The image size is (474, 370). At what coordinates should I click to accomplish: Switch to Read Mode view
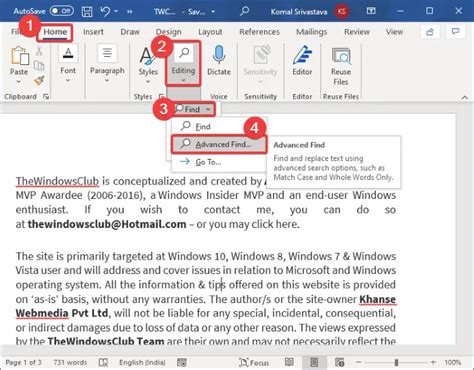coord(289,362)
